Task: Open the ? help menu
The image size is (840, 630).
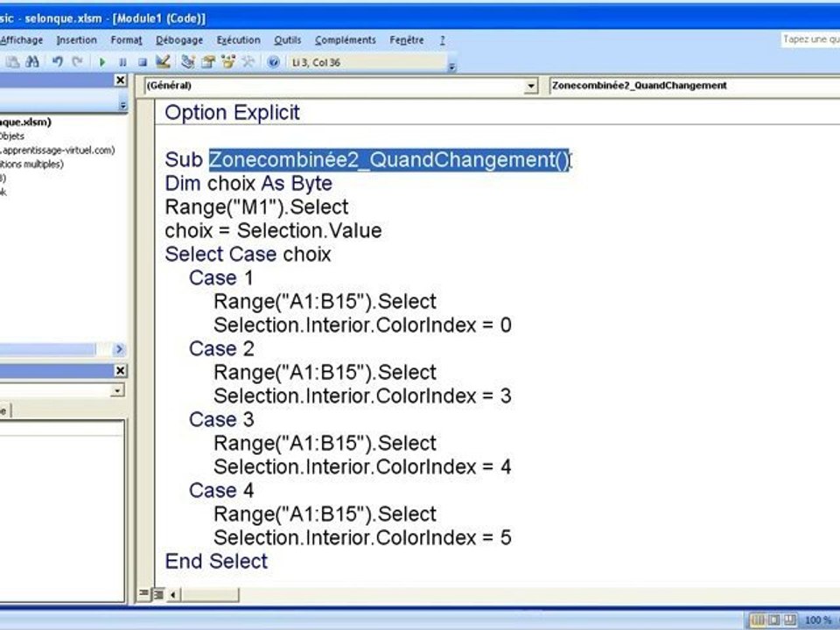Action: click(x=443, y=40)
